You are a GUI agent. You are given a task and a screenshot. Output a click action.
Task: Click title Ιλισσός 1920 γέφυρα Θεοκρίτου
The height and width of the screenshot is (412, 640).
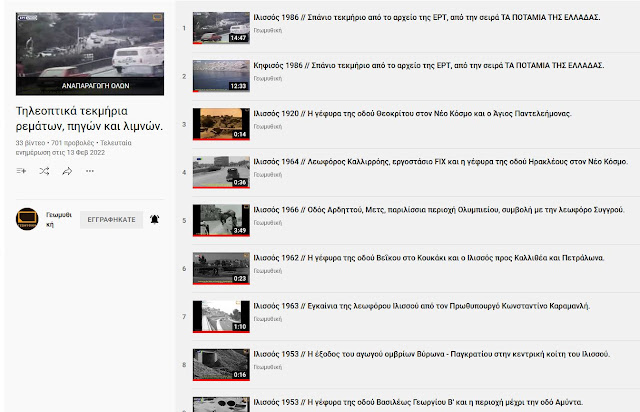(412, 114)
